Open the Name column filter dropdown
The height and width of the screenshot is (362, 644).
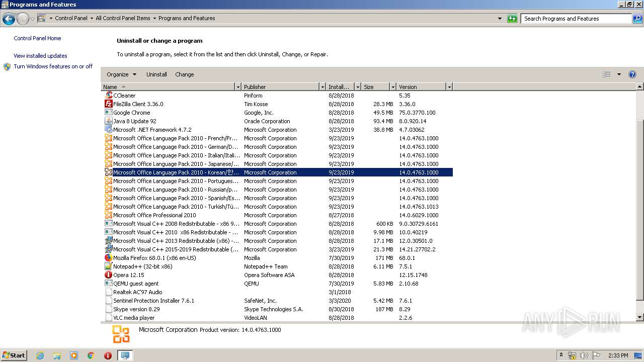(x=238, y=87)
